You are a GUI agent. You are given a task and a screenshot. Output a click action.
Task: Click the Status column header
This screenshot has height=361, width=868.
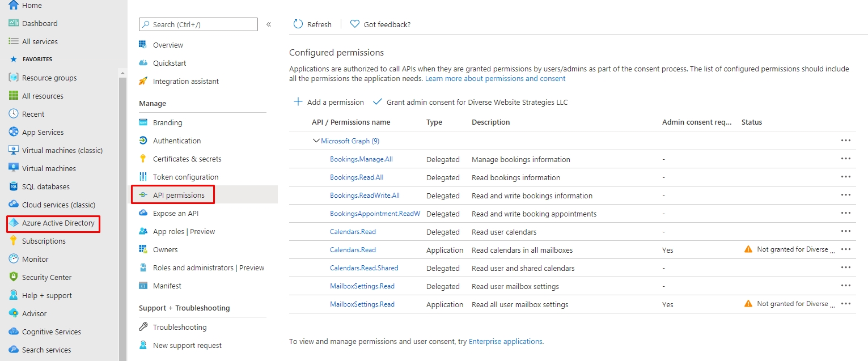tap(752, 122)
